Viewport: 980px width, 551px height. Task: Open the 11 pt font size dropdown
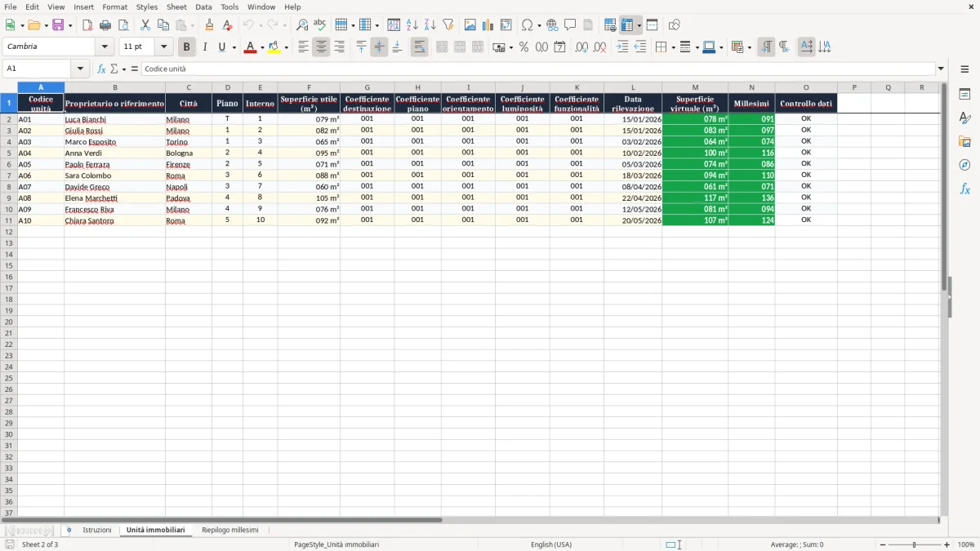(x=163, y=47)
